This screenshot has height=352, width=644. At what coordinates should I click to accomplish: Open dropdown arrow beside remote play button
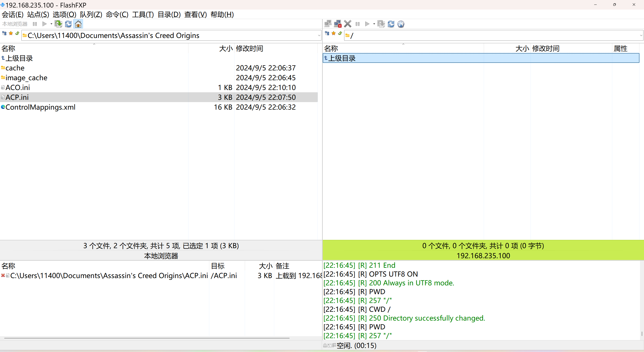[374, 24]
